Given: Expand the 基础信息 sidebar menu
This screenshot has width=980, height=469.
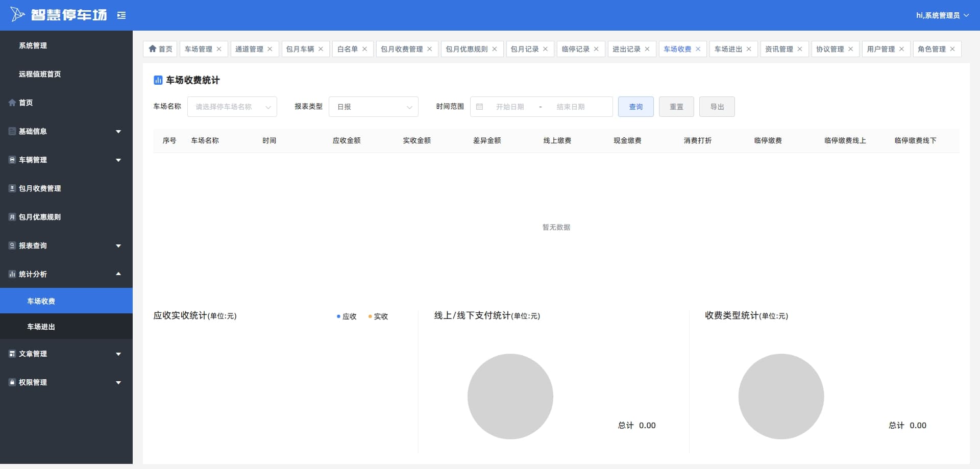Looking at the screenshot, I should (66, 131).
